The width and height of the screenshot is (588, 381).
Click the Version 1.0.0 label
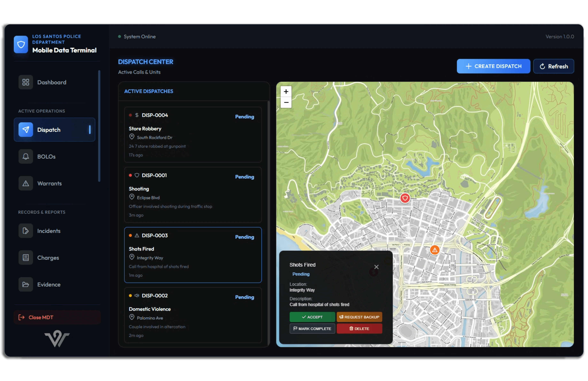(560, 37)
